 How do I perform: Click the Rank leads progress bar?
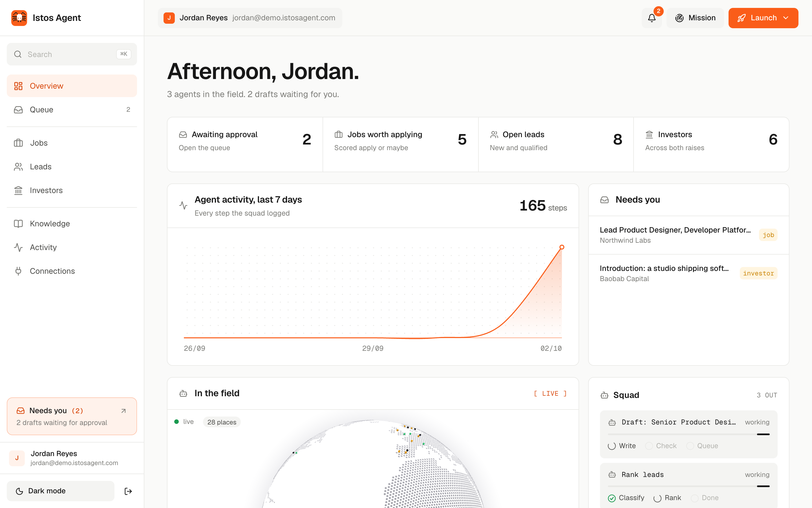click(x=689, y=486)
